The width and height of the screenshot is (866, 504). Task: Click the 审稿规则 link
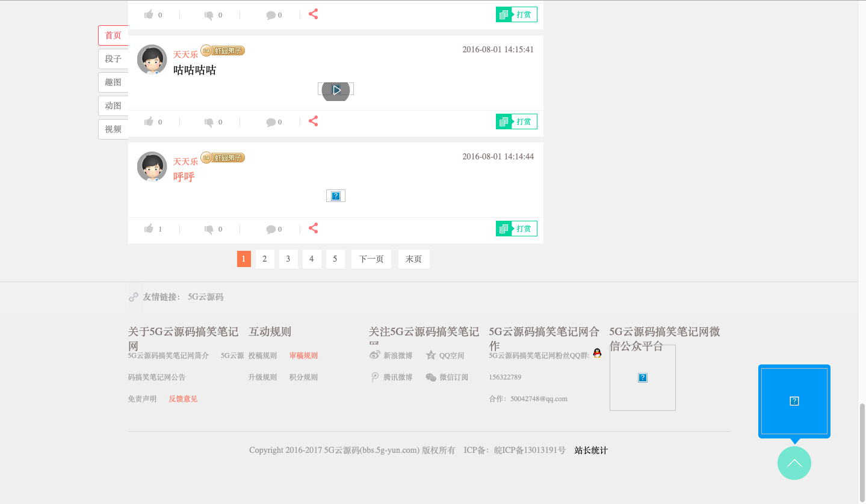coord(303,355)
